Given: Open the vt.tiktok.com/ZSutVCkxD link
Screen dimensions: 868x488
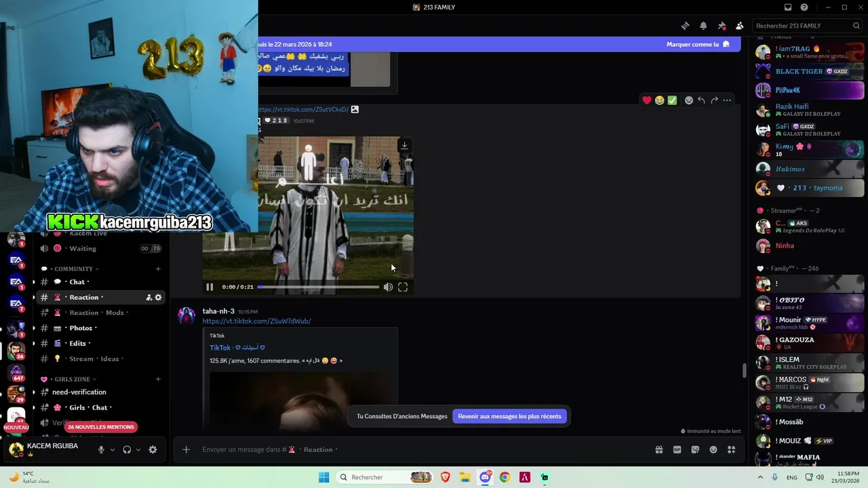Looking at the screenshot, I should (x=303, y=109).
